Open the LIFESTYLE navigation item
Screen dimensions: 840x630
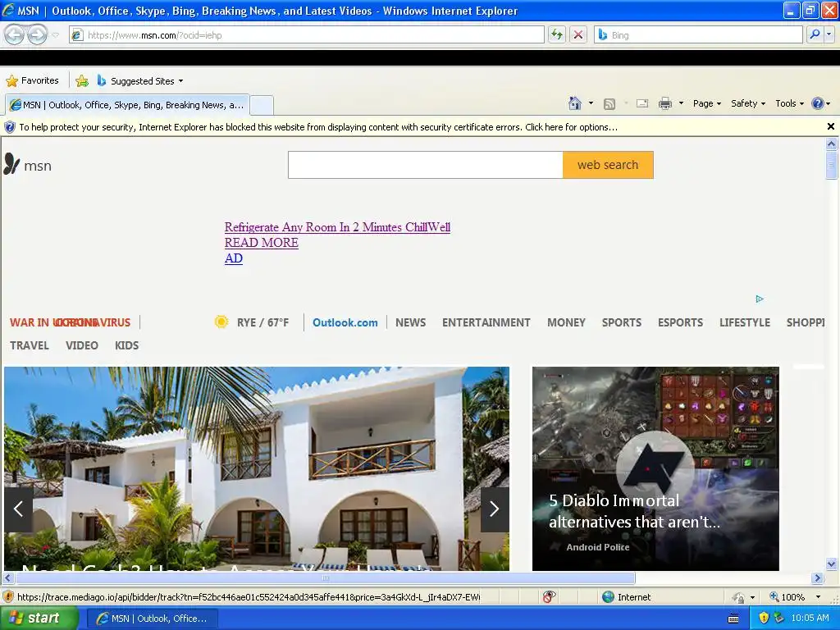(x=745, y=322)
